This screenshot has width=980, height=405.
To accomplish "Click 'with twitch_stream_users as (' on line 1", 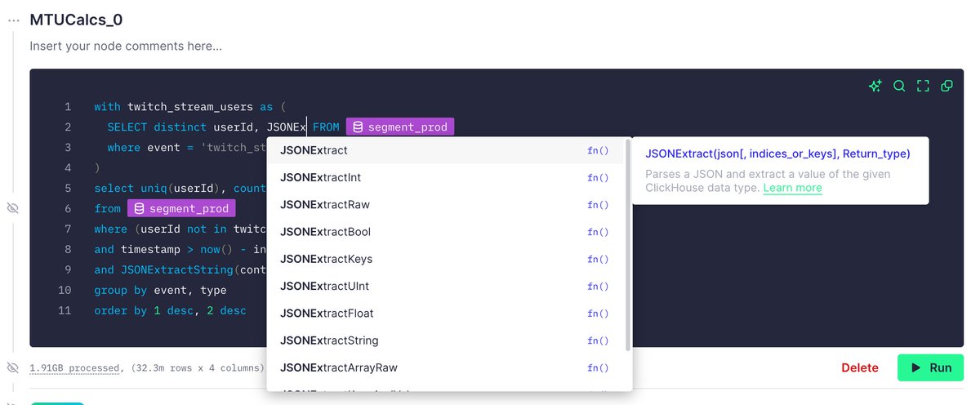I will (190, 106).
